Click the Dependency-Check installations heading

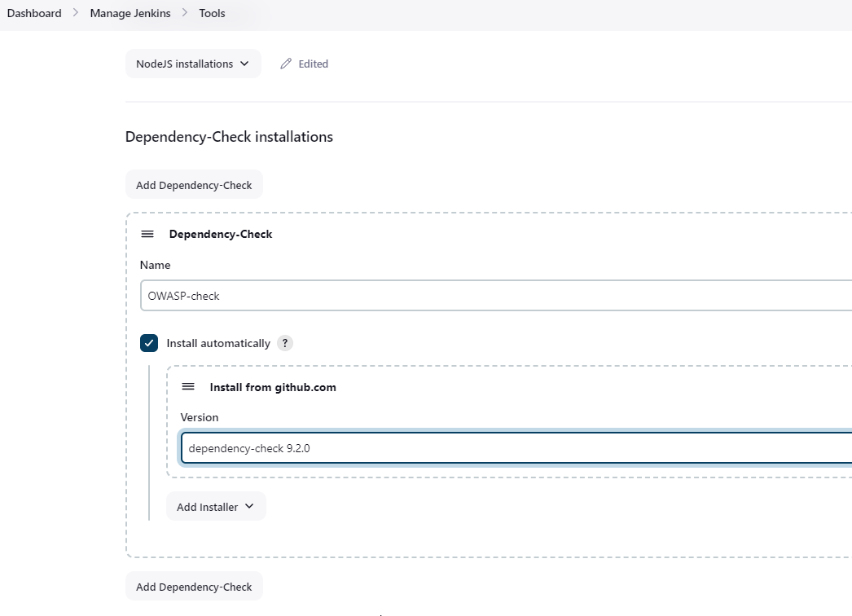pyautogui.click(x=229, y=137)
